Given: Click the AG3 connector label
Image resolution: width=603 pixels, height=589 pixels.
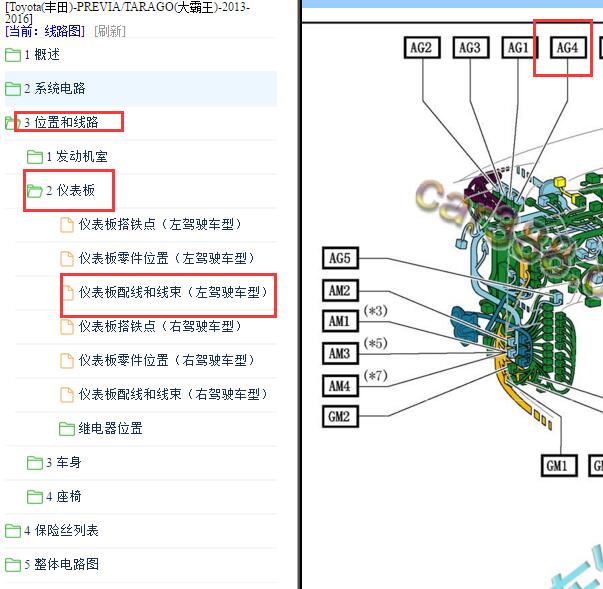Looking at the screenshot, I should coord(471,48).
